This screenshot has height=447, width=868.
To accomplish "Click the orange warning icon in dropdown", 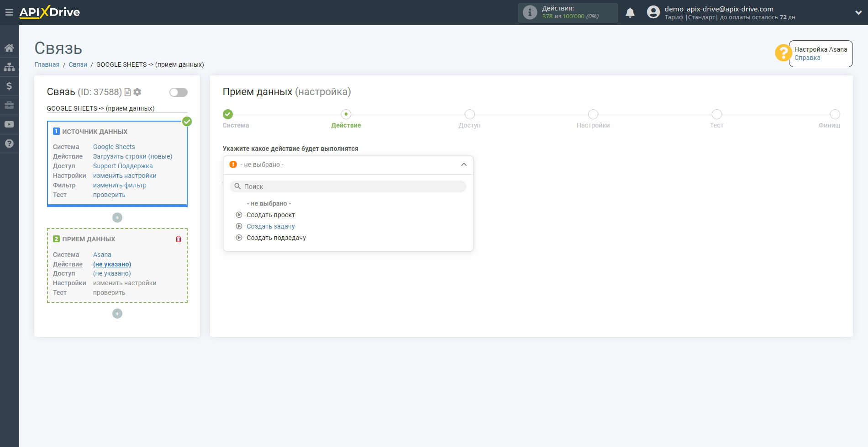I will point(233,165).
